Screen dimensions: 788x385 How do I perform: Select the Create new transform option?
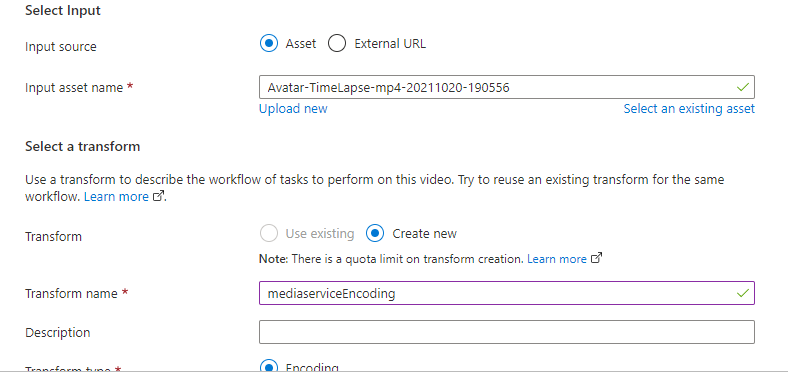(x=375, y=234)
